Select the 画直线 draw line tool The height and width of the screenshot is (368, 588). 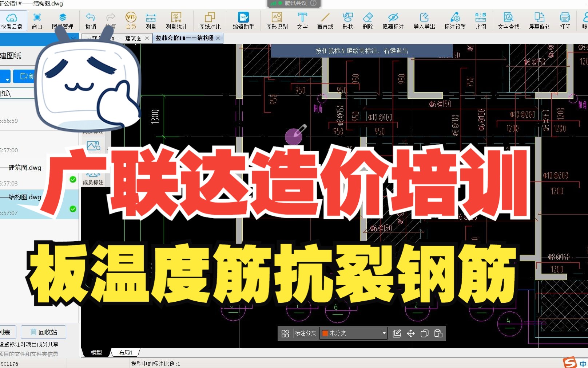(x=325, y=21)
